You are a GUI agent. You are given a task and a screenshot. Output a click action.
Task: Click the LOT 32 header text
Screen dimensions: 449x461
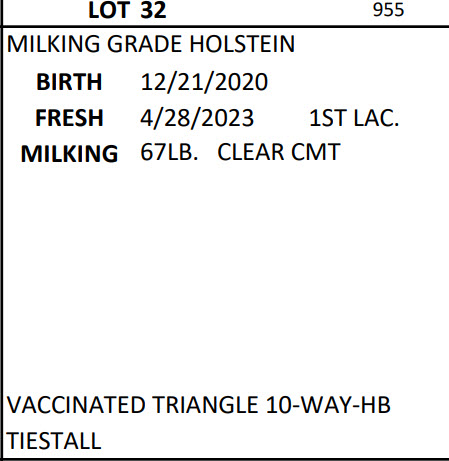(x=127, y=10)
